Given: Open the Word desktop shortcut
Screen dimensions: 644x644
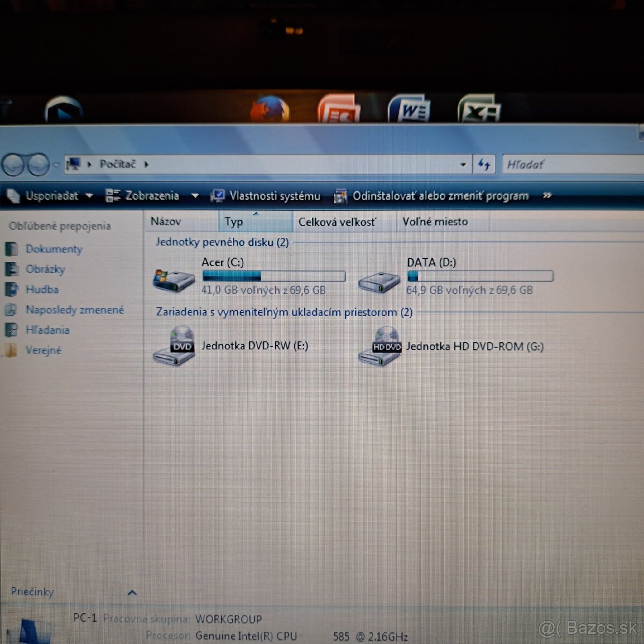Looking at the screenshot, I should 409,110.
